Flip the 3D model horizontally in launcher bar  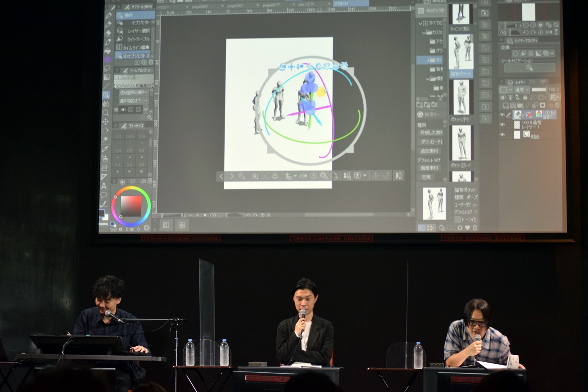pyautogui.click(x=303, y=176)
